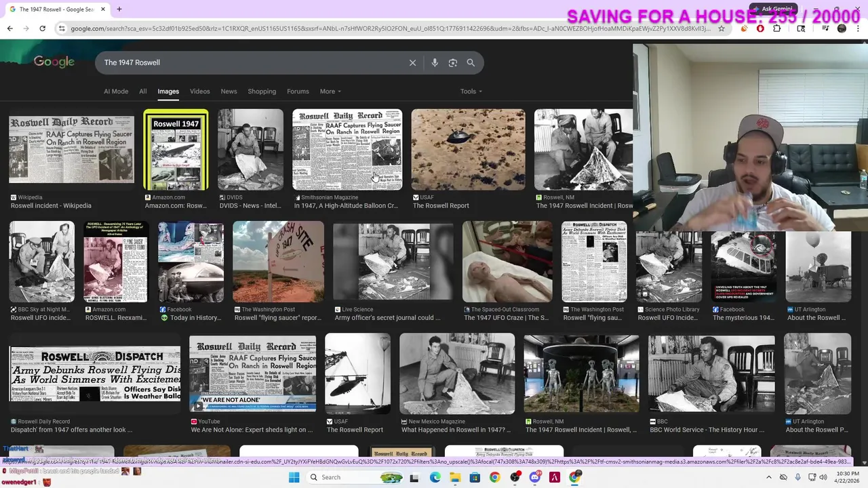Submit search with magnifying glass icon
Viewport: 868px width, 488px height.
point(471,62)
